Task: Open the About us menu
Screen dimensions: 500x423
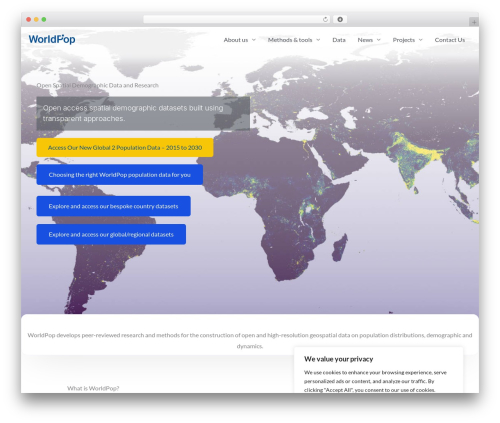Action: 236,40
